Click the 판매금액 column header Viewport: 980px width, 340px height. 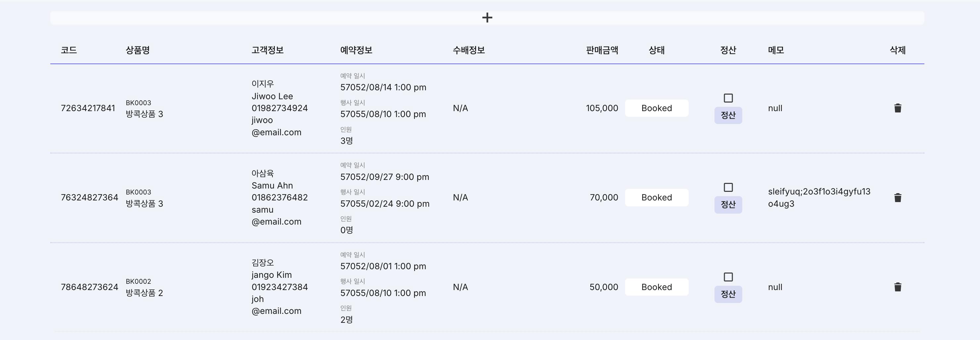[x=602, y=50]
